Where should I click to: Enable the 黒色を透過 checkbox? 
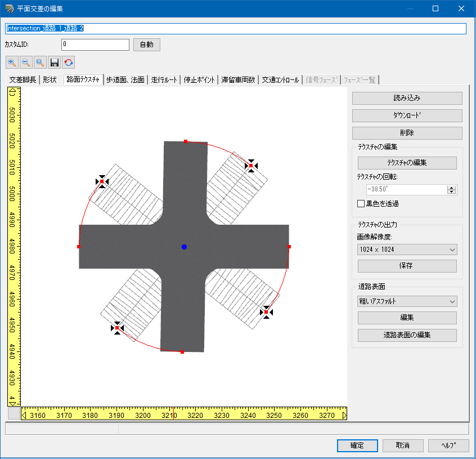click(361, 203)
